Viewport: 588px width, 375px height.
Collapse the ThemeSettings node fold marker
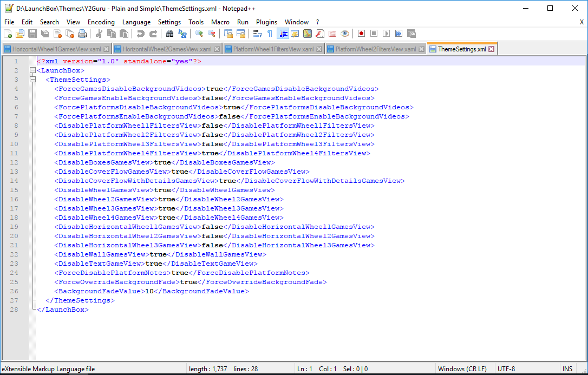[x=32, y=80]
